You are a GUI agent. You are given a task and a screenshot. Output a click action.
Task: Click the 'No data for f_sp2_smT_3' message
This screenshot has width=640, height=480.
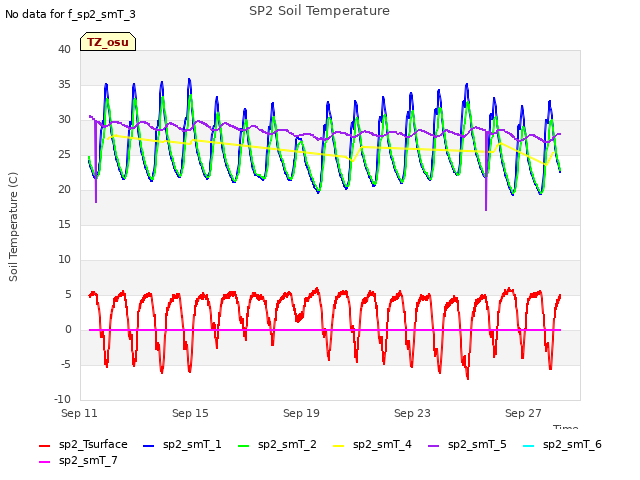tap(70, 14)
